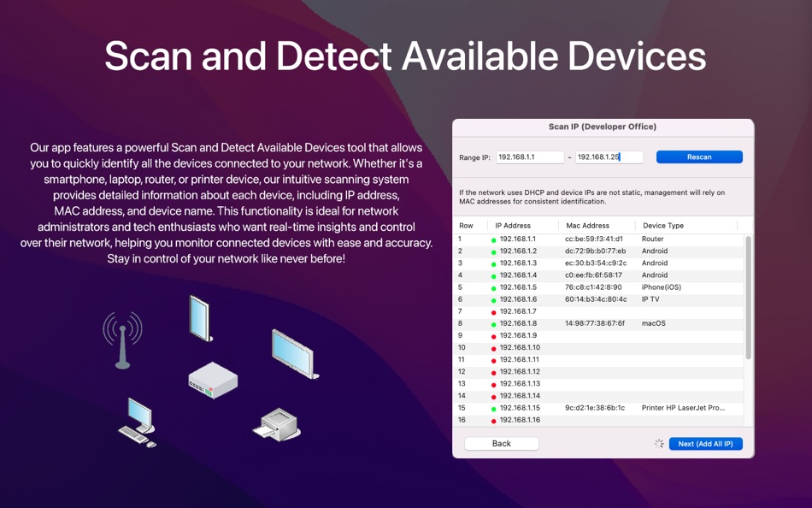The width and height of the screenshot is (812, 508).
Task: Select the iPhone(iOS) device row
Action: coord(598,286)
